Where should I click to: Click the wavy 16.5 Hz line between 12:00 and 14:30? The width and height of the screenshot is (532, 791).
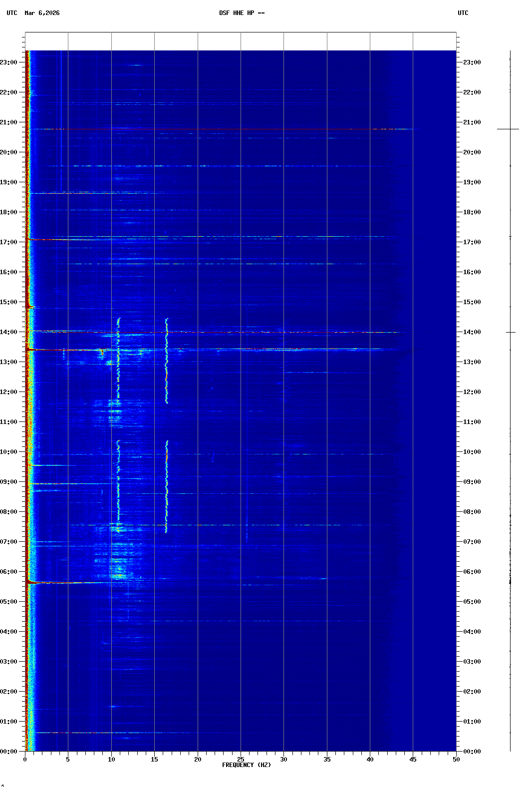[x=167, y=360]
